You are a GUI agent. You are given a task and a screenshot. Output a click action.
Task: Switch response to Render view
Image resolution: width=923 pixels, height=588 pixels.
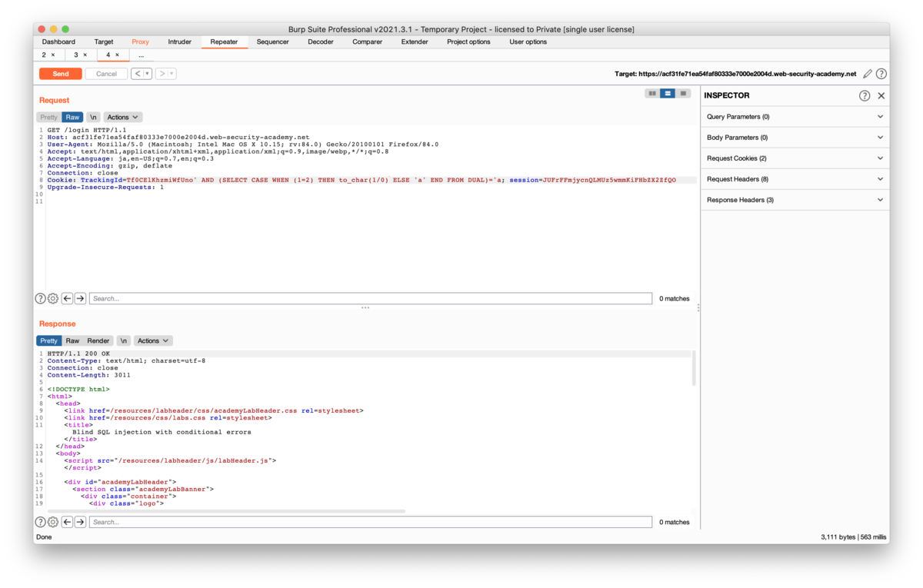[98, 341]
